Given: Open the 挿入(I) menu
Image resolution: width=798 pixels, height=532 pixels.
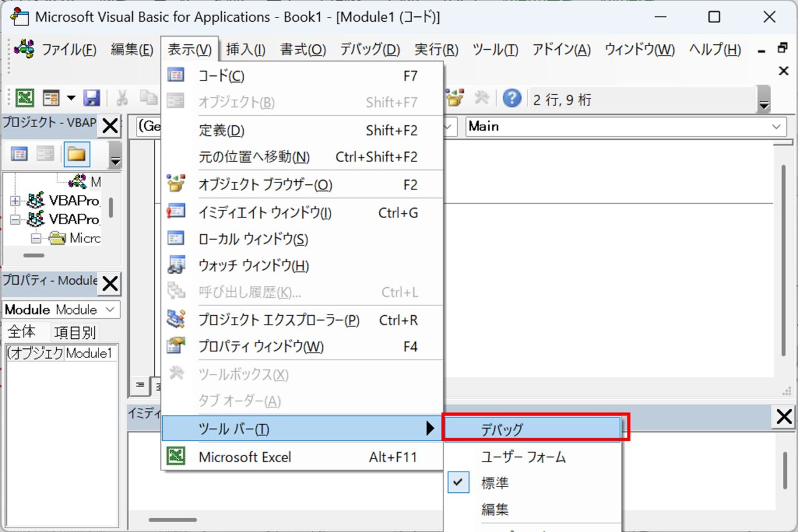Looking at the screenshot, I should [x=246, y=49].
